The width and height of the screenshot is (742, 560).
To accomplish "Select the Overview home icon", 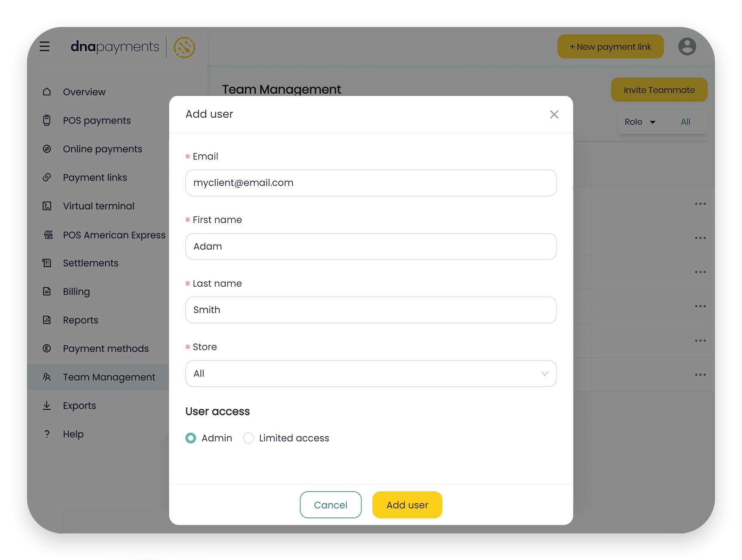I will tap(47, 92).
